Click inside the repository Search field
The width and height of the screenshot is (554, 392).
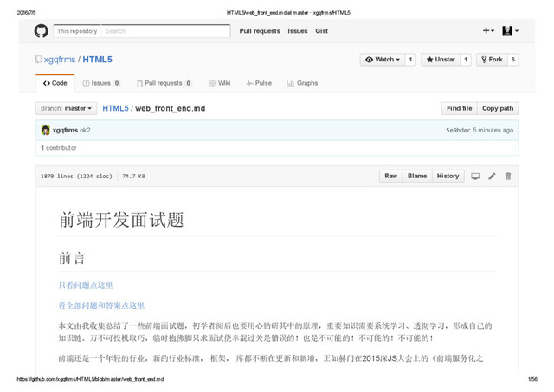(165, 31)
